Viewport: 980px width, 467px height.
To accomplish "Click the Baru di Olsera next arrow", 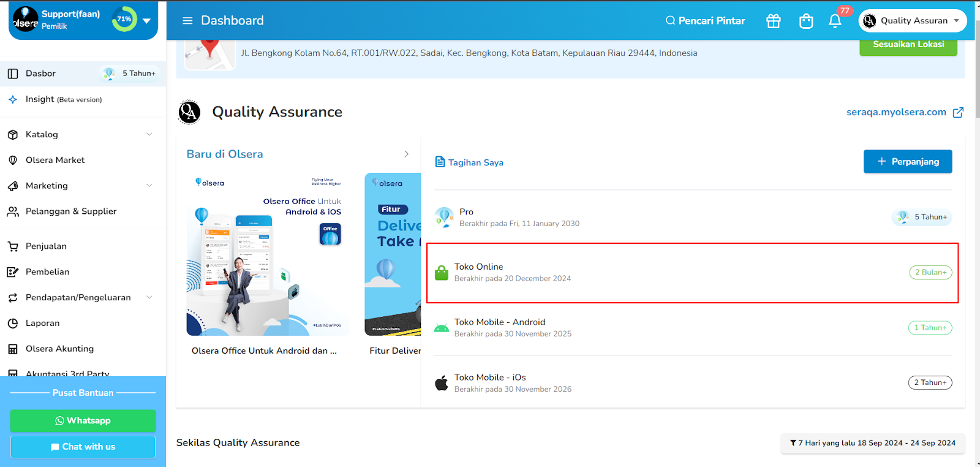I will pyautogui.click(x=406, y=154).
